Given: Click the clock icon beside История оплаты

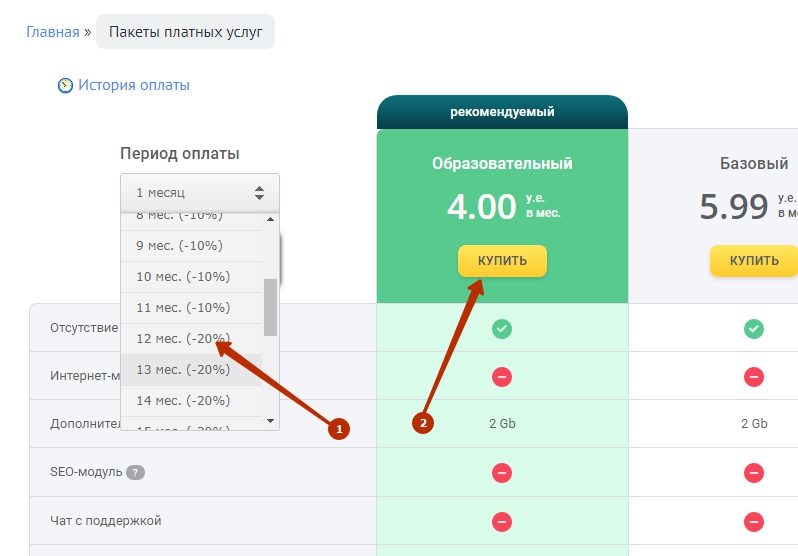Looking at the screenshot, I should pyautogui.click(x=65, y=86).
